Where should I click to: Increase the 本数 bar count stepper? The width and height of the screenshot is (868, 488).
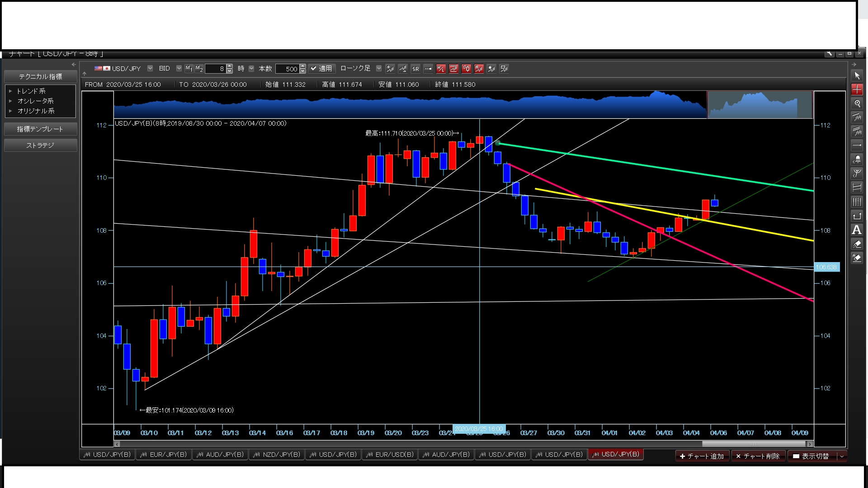pos(303,66)
